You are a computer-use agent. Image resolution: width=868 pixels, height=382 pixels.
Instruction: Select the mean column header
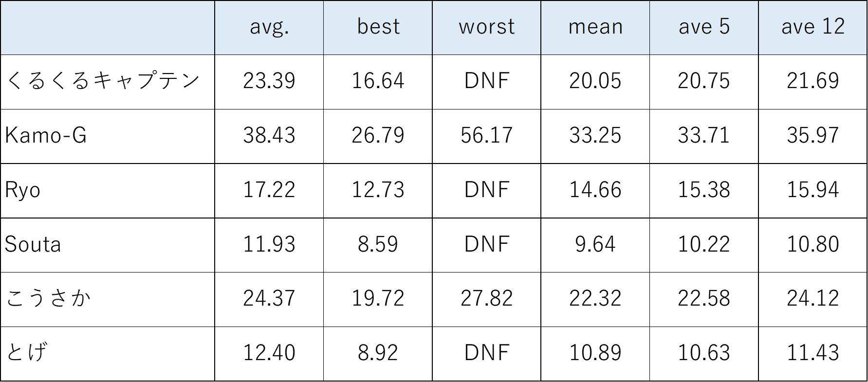click(595, 27)
